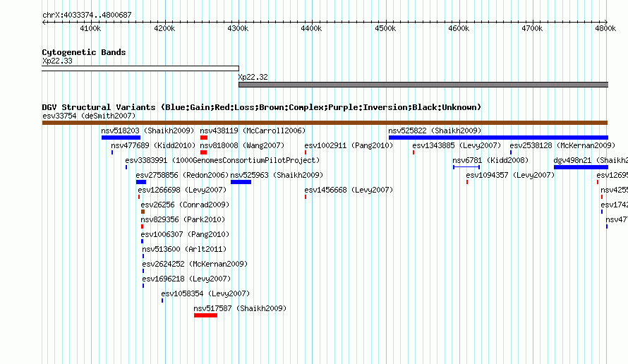This screenshot has width=628, height=364.
Task: Click the red nsv517587 loss bar
Action: tap(205, 315)
